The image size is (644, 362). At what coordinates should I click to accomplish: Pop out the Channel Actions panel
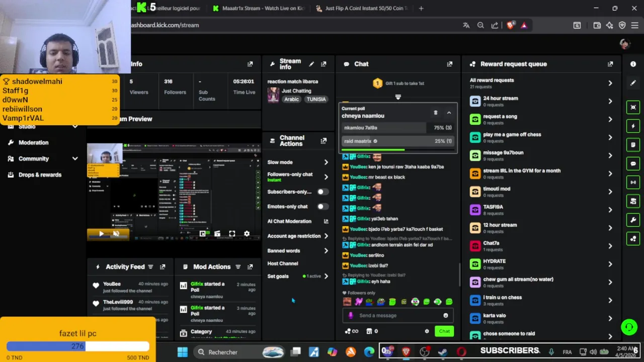pos(324,141)
